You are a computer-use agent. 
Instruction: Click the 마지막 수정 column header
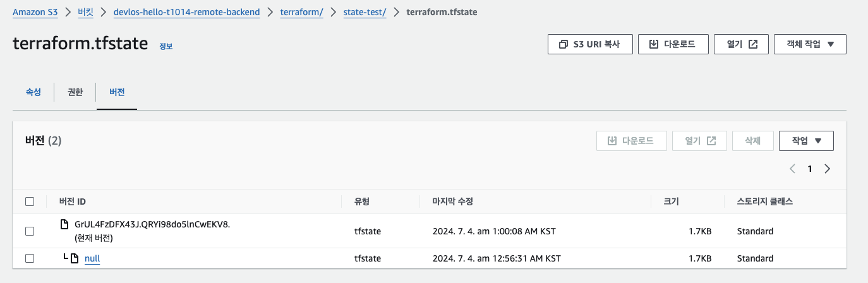(453, 202)
